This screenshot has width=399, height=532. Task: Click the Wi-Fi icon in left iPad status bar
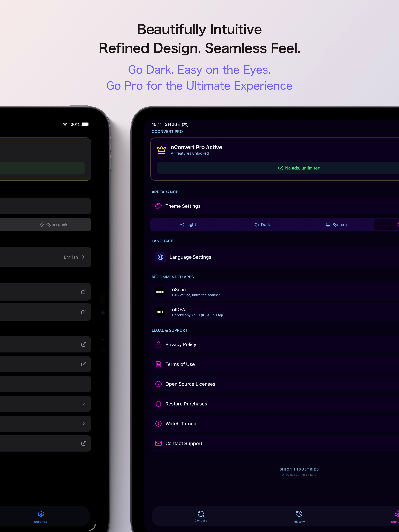point(65,124)
